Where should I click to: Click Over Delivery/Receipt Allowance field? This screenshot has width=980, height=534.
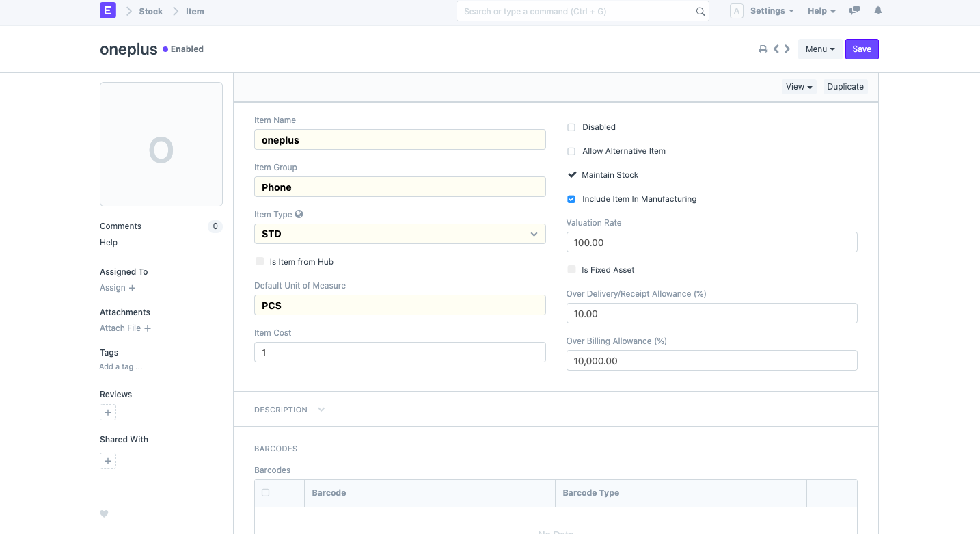[711, 313]
